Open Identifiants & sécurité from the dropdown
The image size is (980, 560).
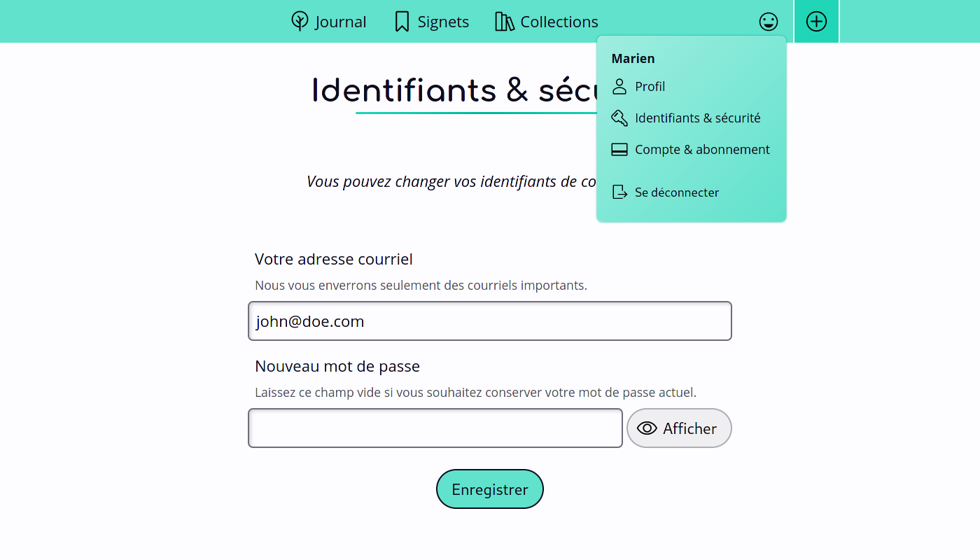coord(697,118)
